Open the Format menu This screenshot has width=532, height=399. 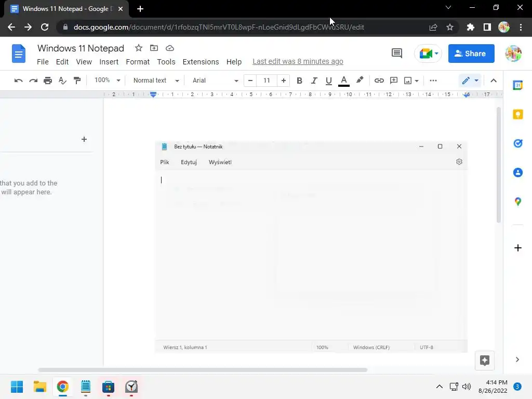point(137,62)
